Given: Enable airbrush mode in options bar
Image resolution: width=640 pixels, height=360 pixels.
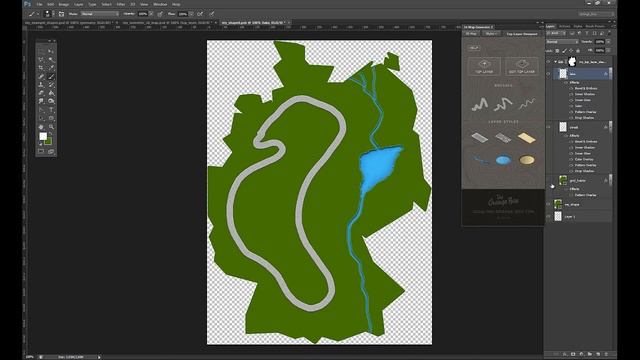Looking at the screenshot, I should click(x=200, y=14).
